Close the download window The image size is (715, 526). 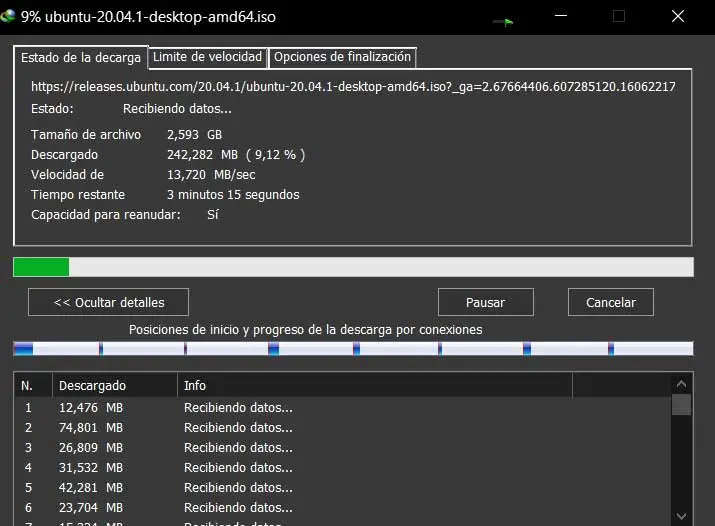pos(678,16)
